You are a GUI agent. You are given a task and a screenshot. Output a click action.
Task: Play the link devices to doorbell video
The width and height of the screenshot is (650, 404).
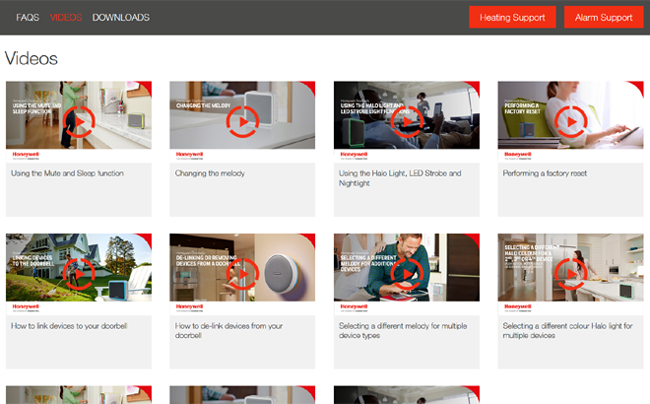79,274
